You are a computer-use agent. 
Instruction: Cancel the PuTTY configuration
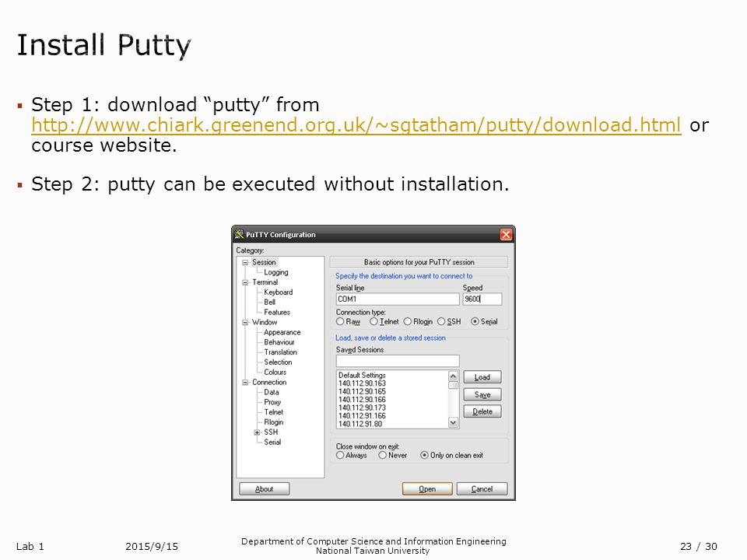click(482, 489)
